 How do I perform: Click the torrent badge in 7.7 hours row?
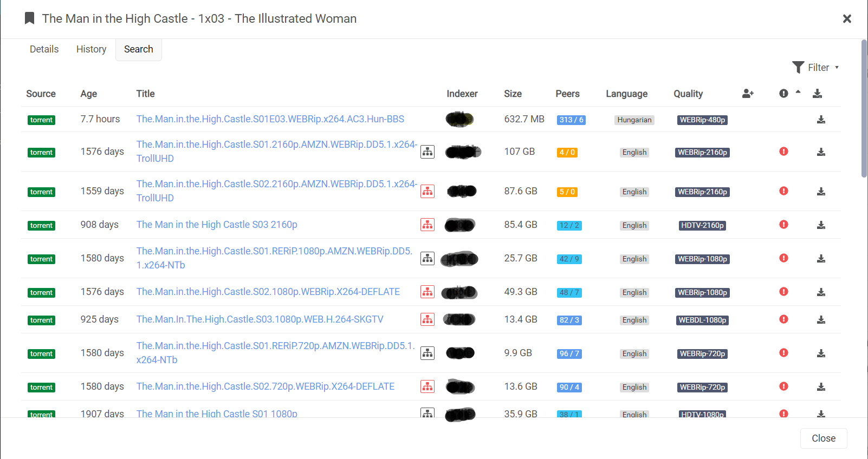41,120
